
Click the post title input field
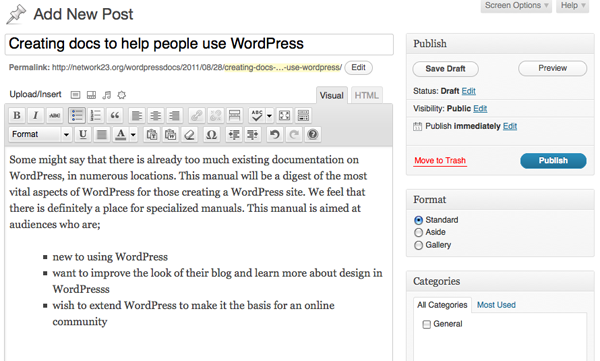click(x=199, y=44)
